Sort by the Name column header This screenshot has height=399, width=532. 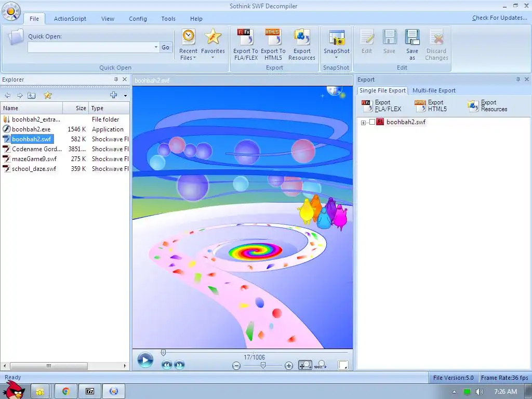coord(32,108)
